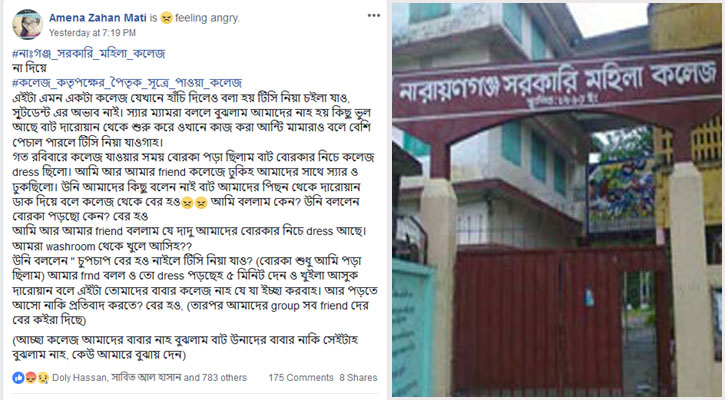Open Doly Hassan's profile from the reactions

tap(79, 378)
